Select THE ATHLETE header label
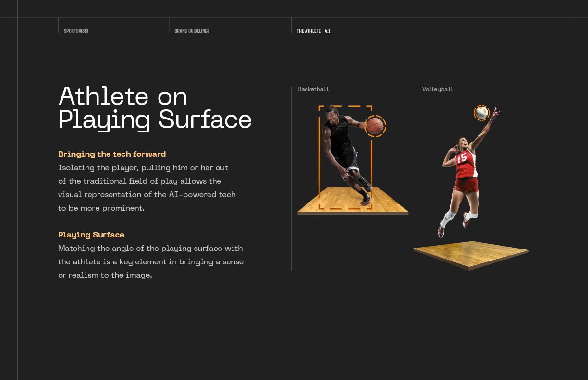Viewport: 588px width, 380px height. pos(308,31)
